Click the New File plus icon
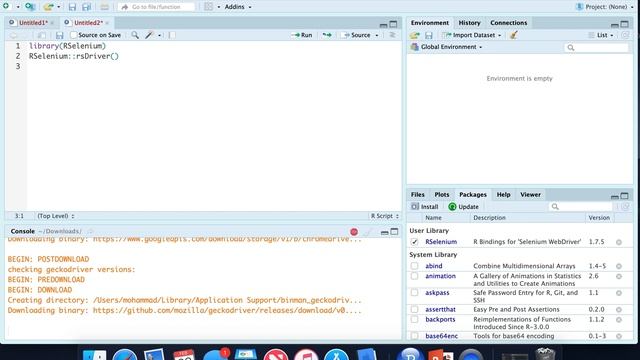The height and width of the screenshot is (360, 640). [6, 6]
